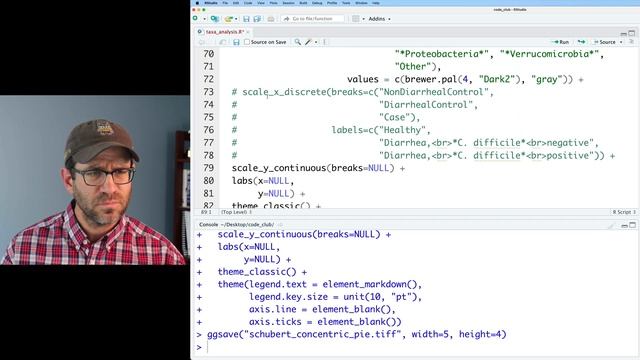Close the taxa_analysis.R tab

[248, 31]
